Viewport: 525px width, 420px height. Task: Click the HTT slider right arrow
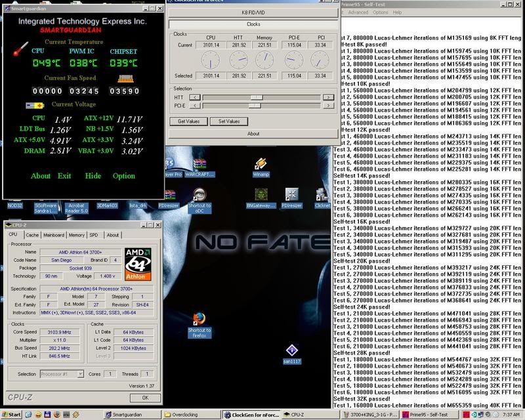point(329,98)
